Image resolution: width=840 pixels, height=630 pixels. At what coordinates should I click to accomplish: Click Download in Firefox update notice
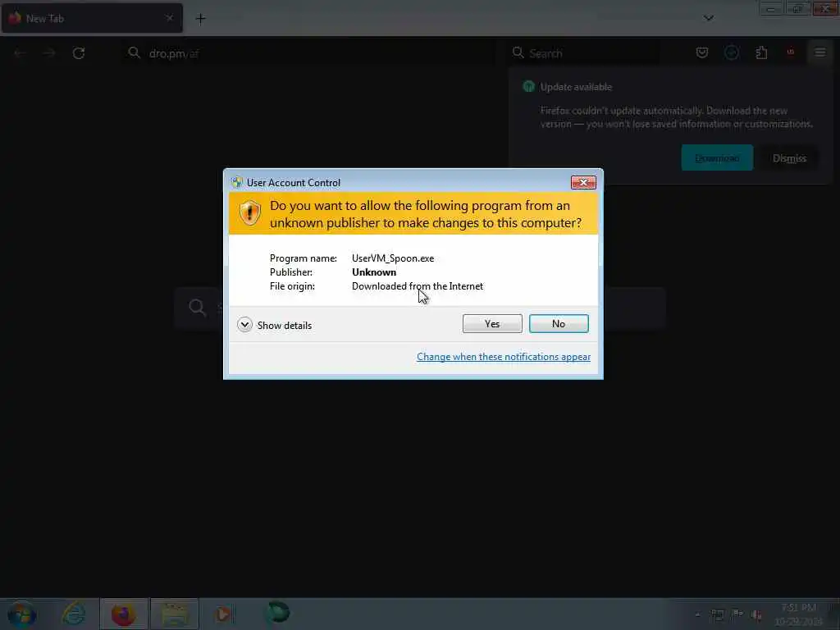(717, 158)
